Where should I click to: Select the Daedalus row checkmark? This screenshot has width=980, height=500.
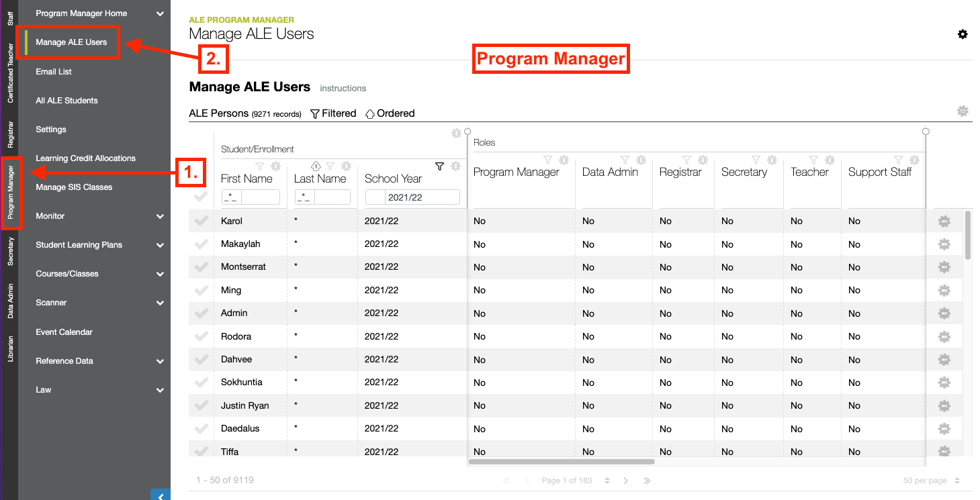[x=201, y=429]
